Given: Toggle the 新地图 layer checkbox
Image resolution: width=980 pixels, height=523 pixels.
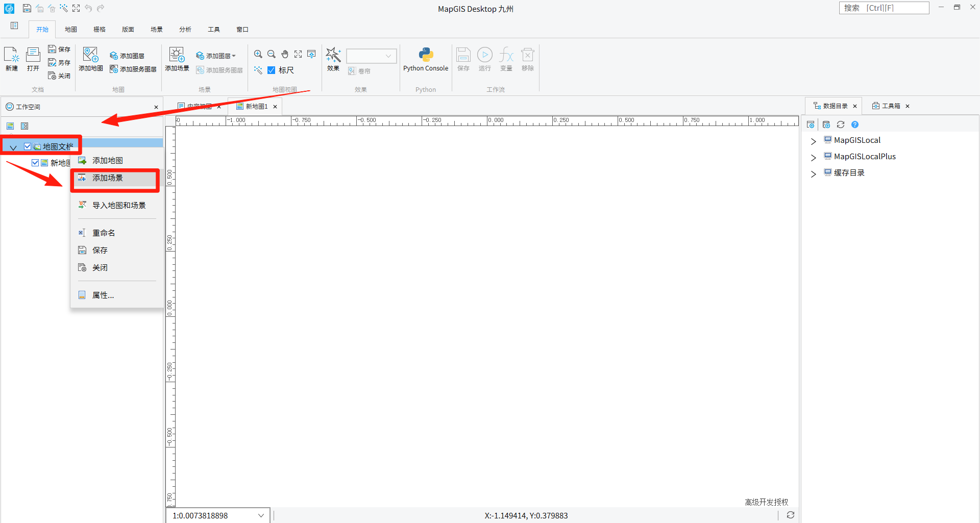Looking at the screenshot, I should [35, 163].
